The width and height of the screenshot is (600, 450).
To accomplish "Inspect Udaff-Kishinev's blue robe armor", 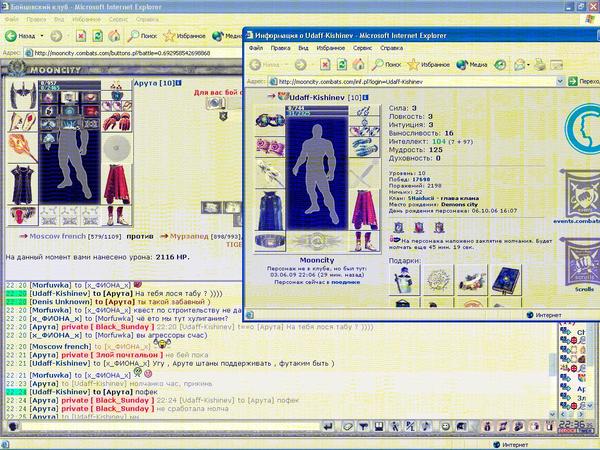I will pyautogui.click(x=270, y=211).
